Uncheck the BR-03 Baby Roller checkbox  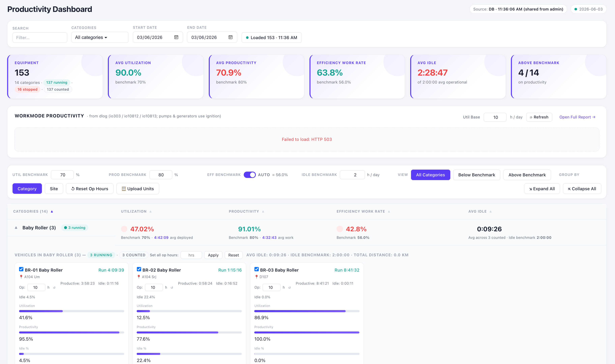click(x=257, y=269)
